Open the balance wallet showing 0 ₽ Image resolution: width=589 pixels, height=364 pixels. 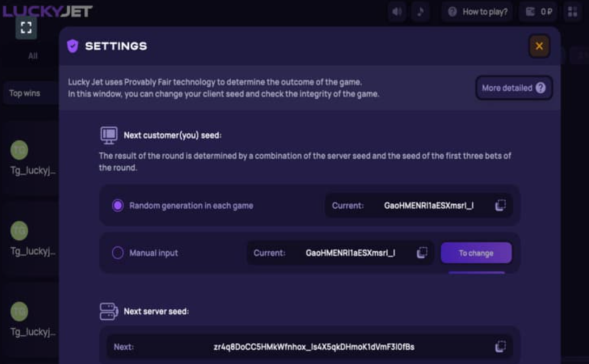coord(538,12)
